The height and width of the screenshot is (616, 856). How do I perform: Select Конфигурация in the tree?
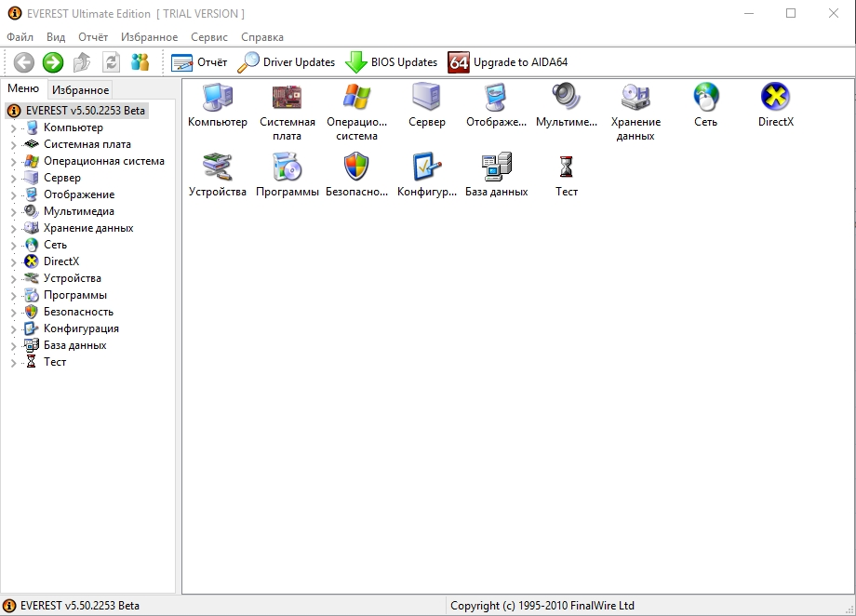(81, 328)
